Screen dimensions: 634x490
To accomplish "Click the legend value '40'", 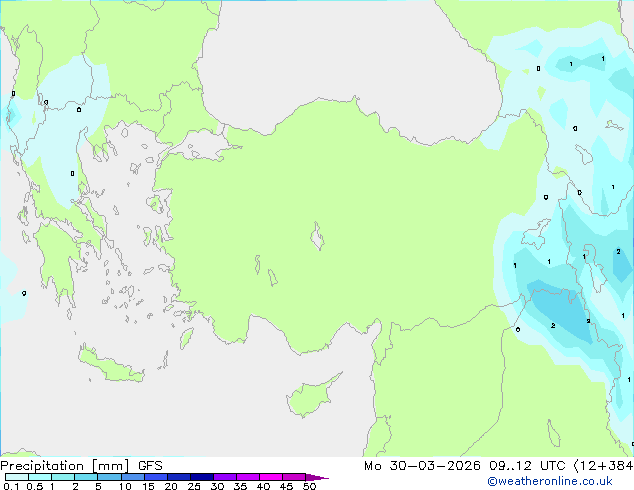I will (263, 486).
